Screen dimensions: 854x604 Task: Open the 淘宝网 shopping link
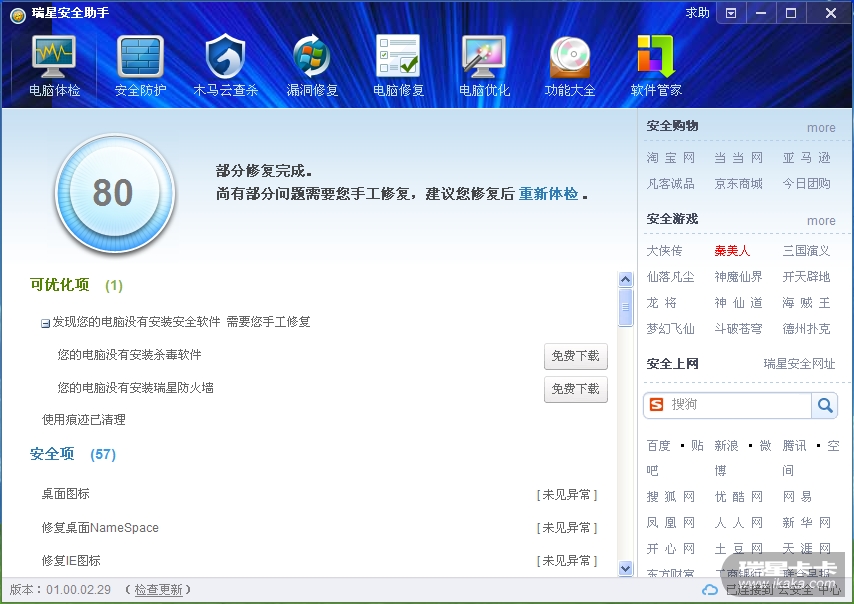670,158
